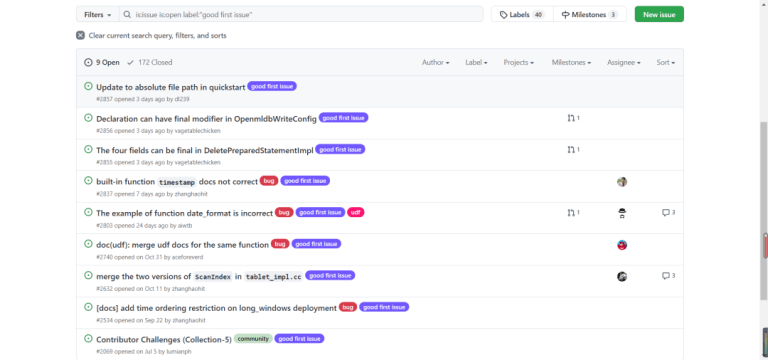Open the Labels page

(x=522, y=14)
